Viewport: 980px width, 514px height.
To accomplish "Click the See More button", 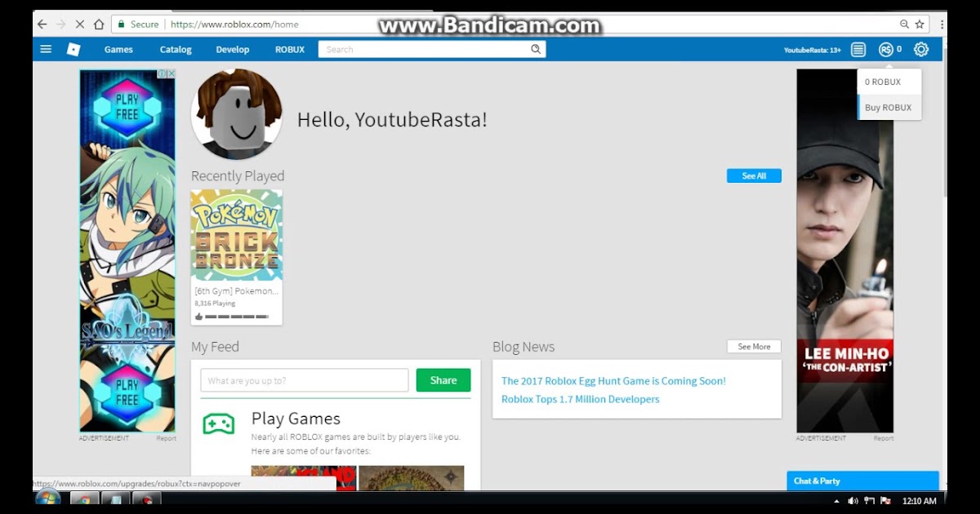I will point(754,347).
